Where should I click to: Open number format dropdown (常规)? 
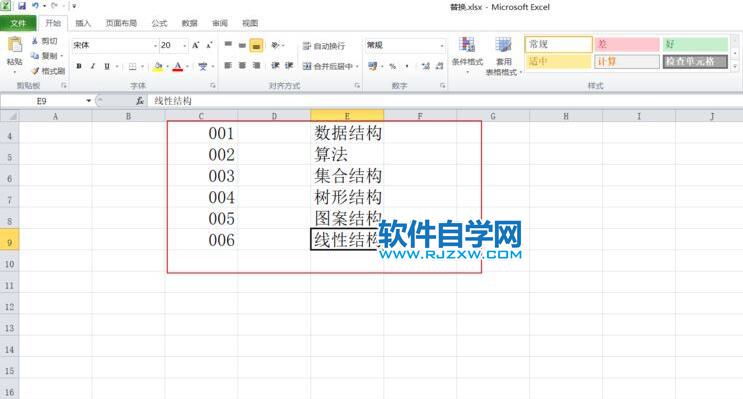tap(442, 45)
